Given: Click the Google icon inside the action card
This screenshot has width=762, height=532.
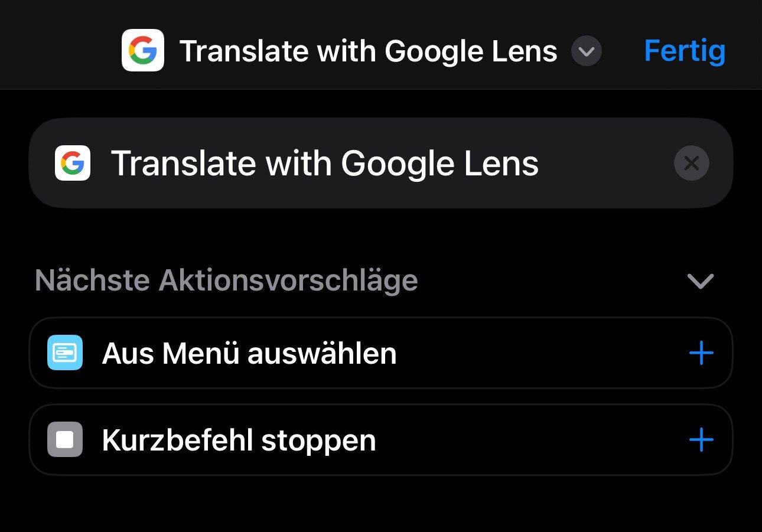Looking at the screenshot, I should click(73, 163).
